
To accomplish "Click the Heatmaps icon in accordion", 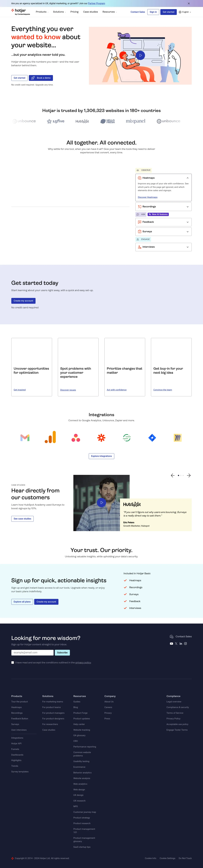I will pos(140,178).
